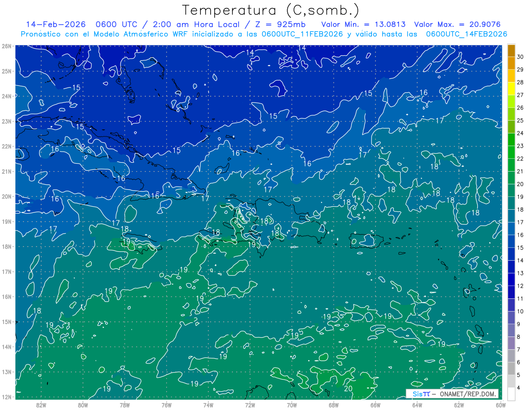Click the "22N" latitude axis label
Image resolution: width=532 pixels, height=411 pixels.
6,146
